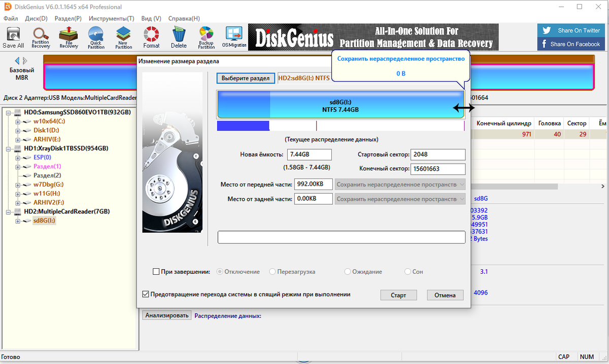Click the Отмена button

click(445, 295)
